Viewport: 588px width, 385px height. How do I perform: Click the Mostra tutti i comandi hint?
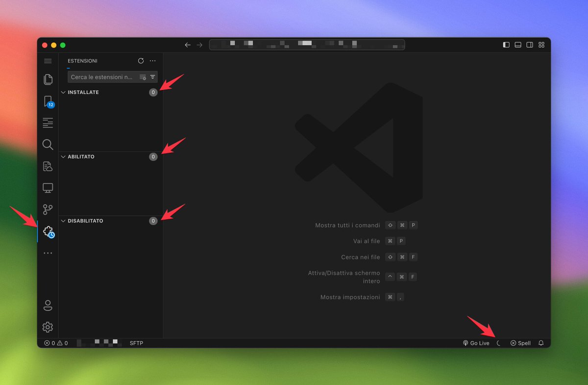pyautogui.click(x=348, y=225)
